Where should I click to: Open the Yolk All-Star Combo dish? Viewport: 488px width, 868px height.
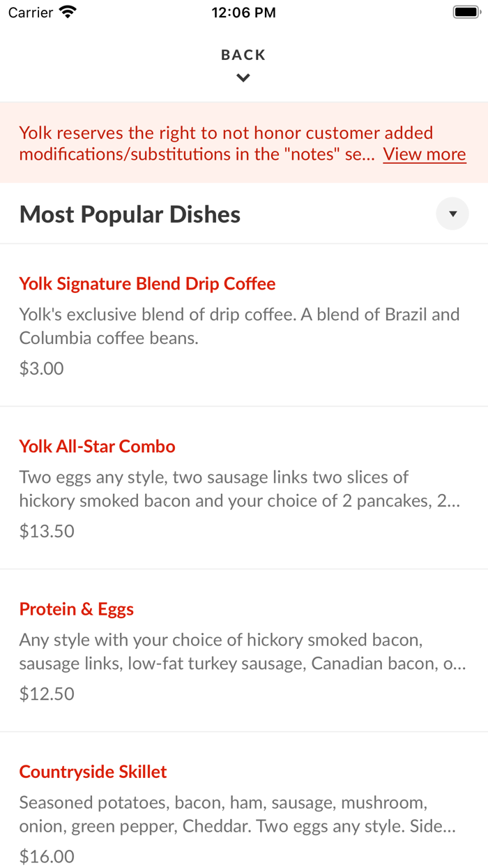[x=98, y=446]
